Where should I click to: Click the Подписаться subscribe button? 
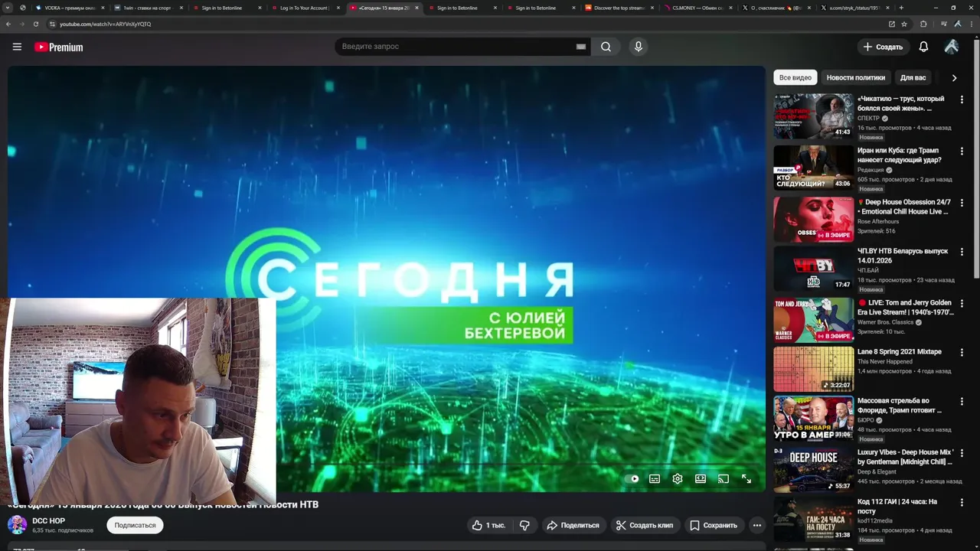point(135,525)
